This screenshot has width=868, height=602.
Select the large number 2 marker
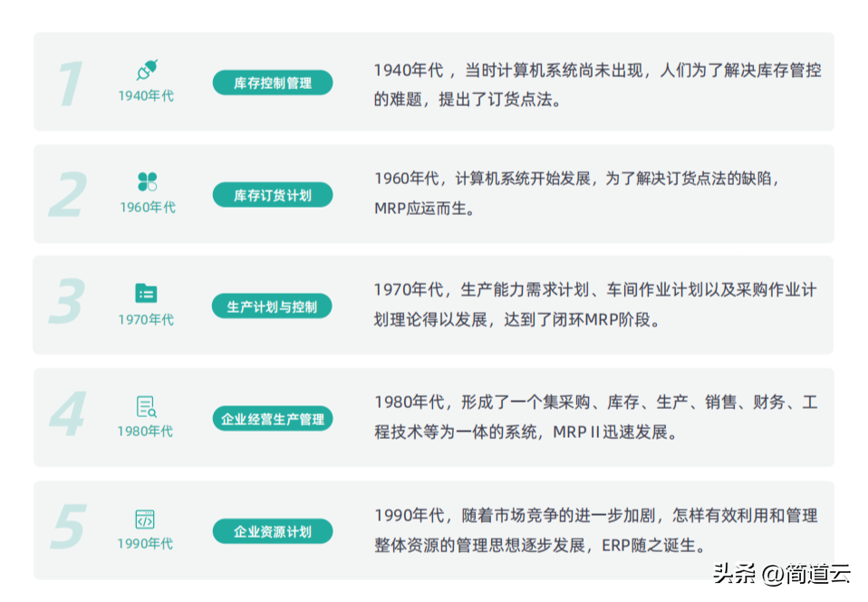67,196
